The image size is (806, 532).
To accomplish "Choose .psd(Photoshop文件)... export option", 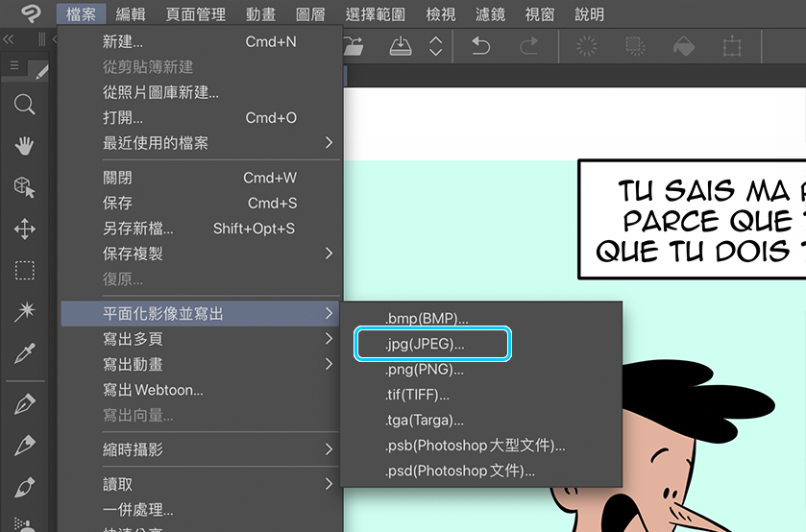I will click(x=459, y=471).
